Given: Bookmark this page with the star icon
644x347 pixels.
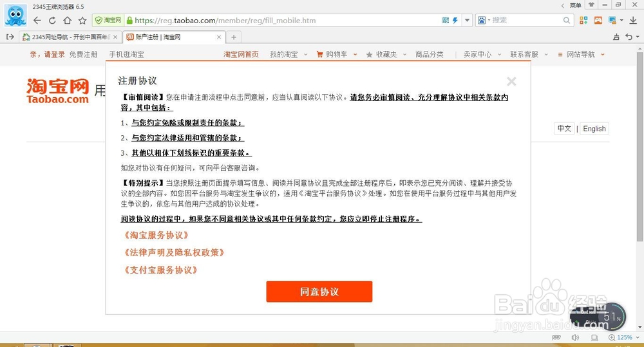Looking at the screenshot, I should tap(82, 21).
